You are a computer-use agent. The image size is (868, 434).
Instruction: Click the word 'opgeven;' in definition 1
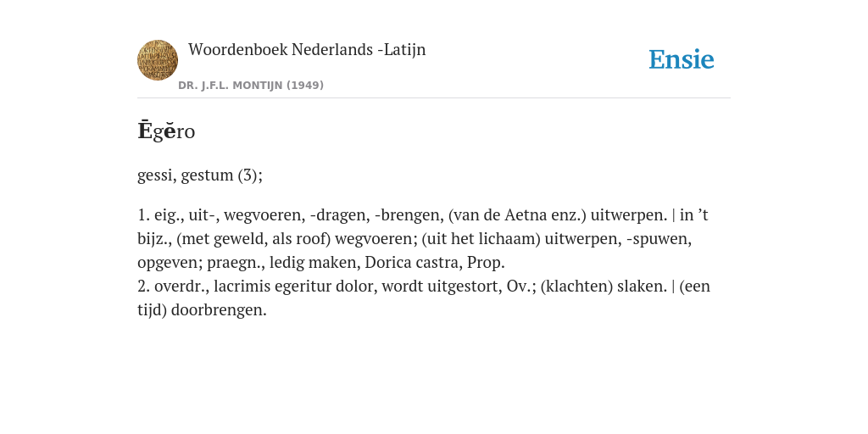pos(170,263)
